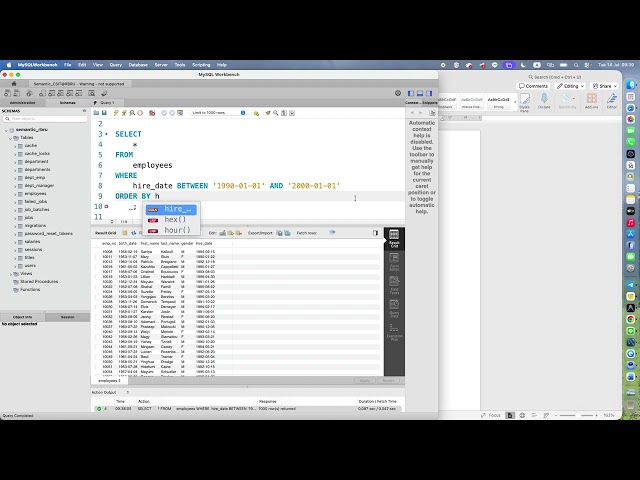Click the Apply button below result grid
The image size is (640, 480).
point(364,381)
